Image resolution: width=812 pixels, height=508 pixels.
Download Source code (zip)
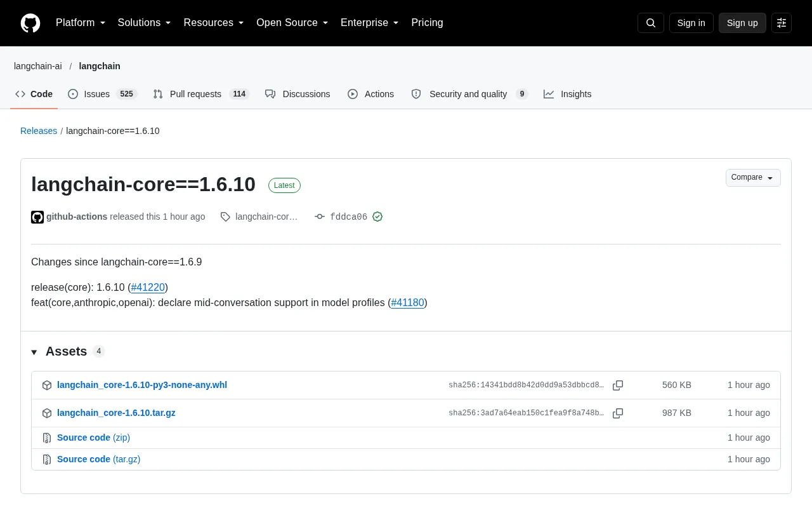93,438
